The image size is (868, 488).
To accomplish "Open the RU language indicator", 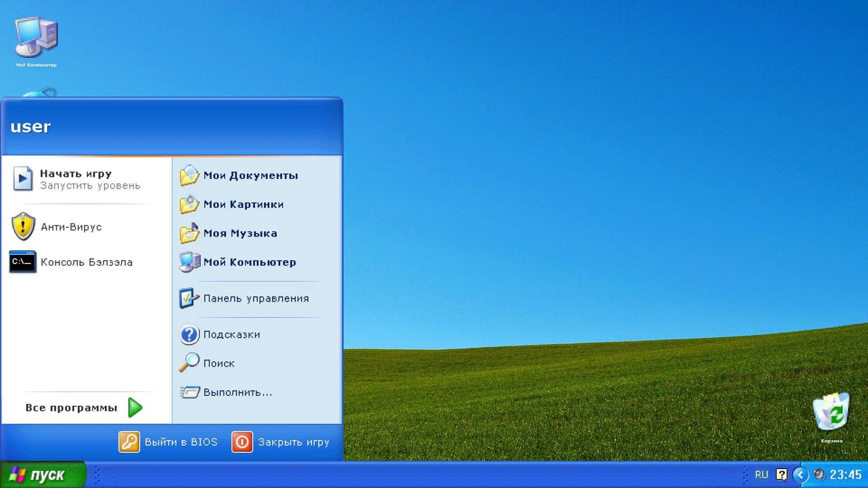I will (x=762, y=474).
